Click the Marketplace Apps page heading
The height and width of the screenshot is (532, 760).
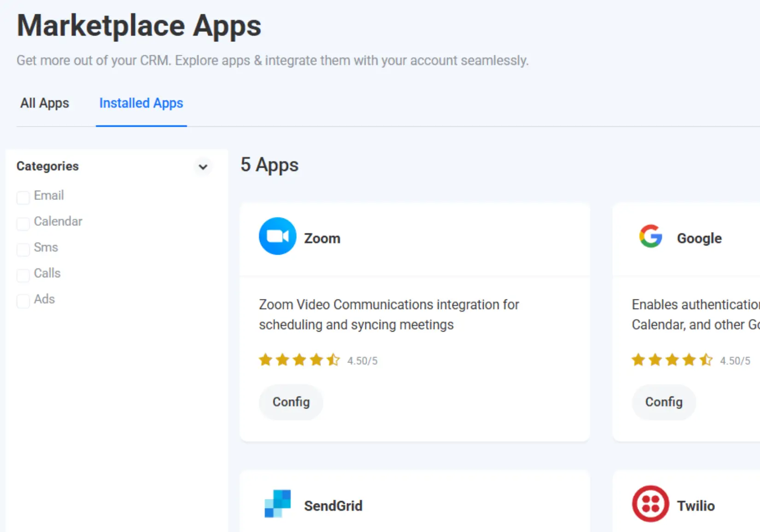[139, 26]
